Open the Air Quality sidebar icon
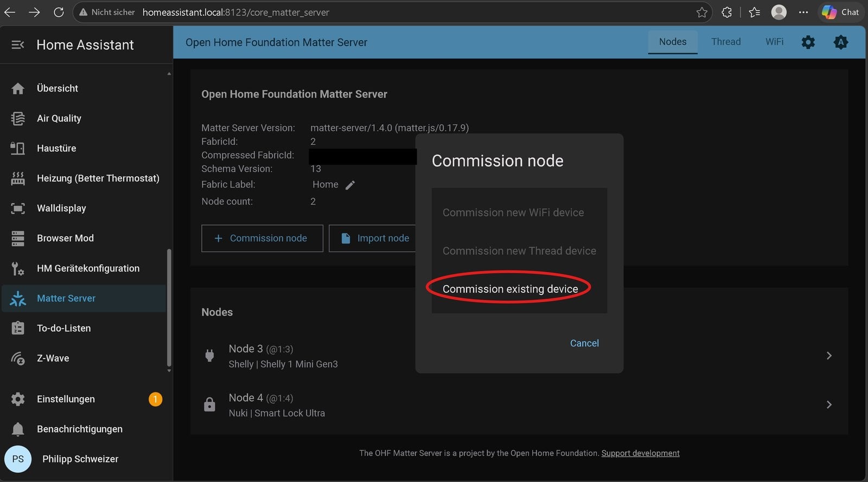Viewport: 868px width, 482px height. [18, 118]
